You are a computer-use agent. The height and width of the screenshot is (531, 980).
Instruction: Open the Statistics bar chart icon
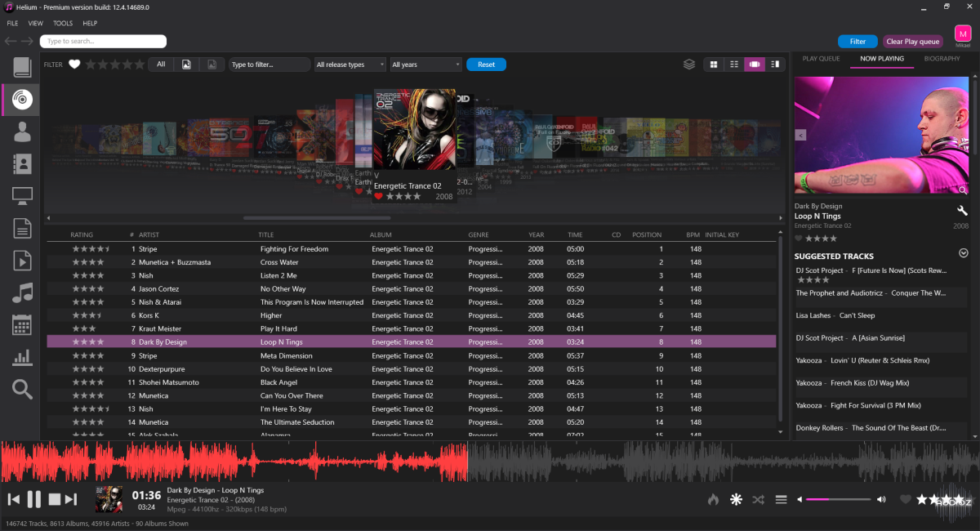point(22,357)
